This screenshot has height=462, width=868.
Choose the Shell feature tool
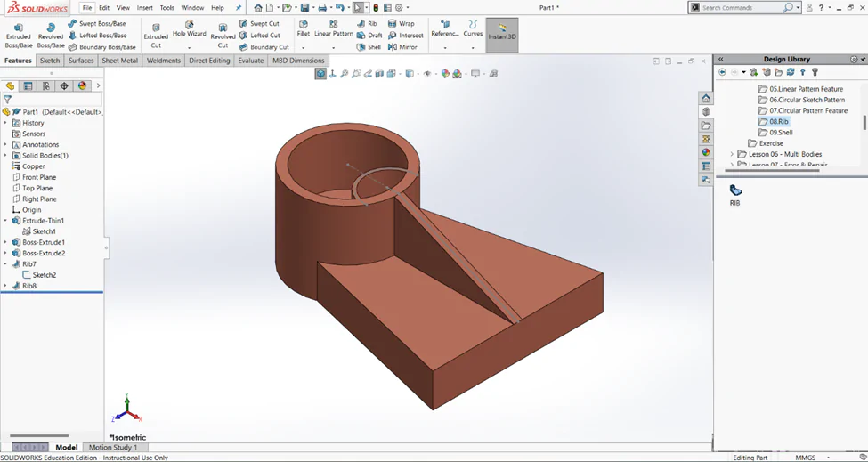pyautogui.click(x=369, y=47)
